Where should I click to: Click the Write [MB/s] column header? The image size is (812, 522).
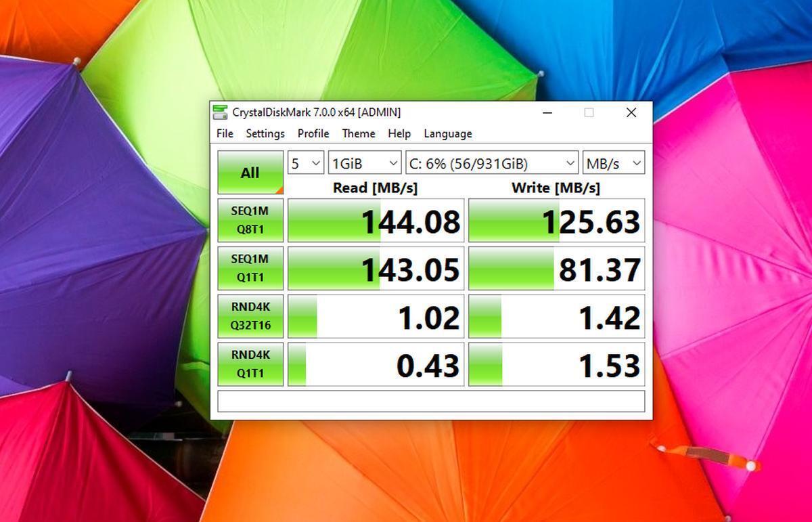pos(556,188)
